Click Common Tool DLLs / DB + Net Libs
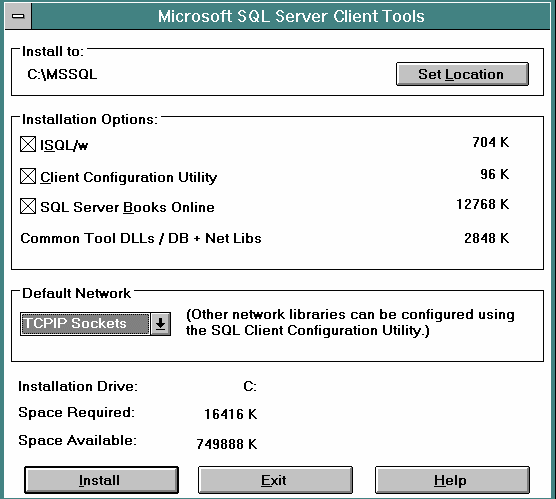Viewport: 556px width, 499px height. pyautogui.click(x=141, y=238)
